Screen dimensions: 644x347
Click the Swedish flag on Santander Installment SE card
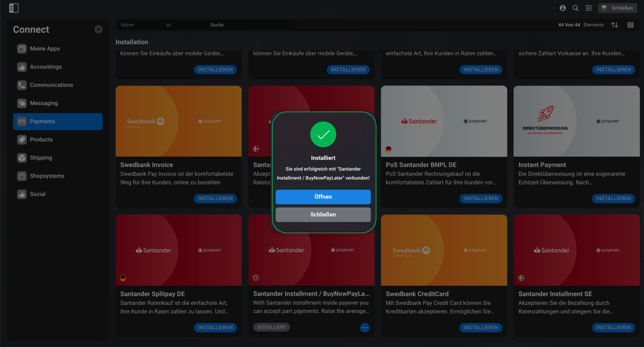(x=521, y=278)
